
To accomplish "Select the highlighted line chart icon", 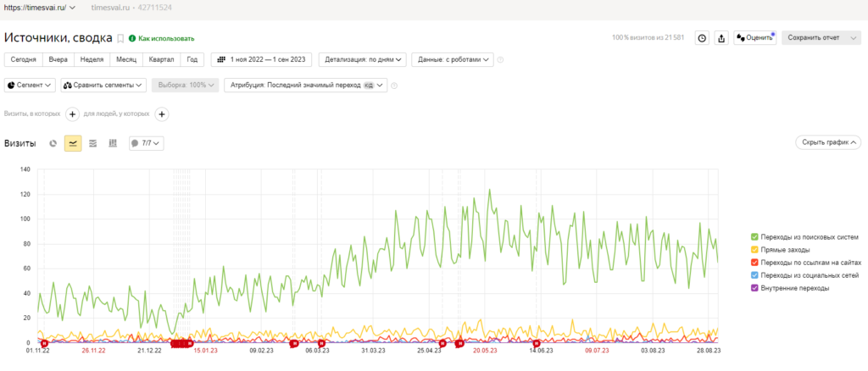I will tap(73, 143).
